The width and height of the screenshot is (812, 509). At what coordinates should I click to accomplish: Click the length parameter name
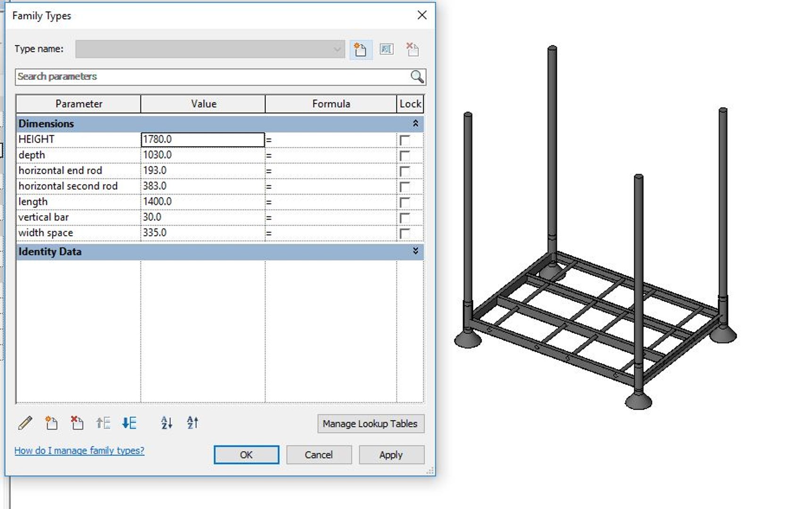[x=33, y=202]
